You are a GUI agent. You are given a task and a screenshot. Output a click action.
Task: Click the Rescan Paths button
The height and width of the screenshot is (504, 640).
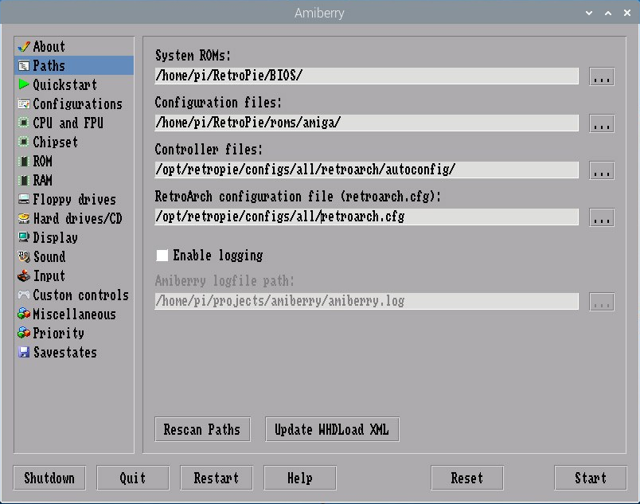(x=202, y=429)
